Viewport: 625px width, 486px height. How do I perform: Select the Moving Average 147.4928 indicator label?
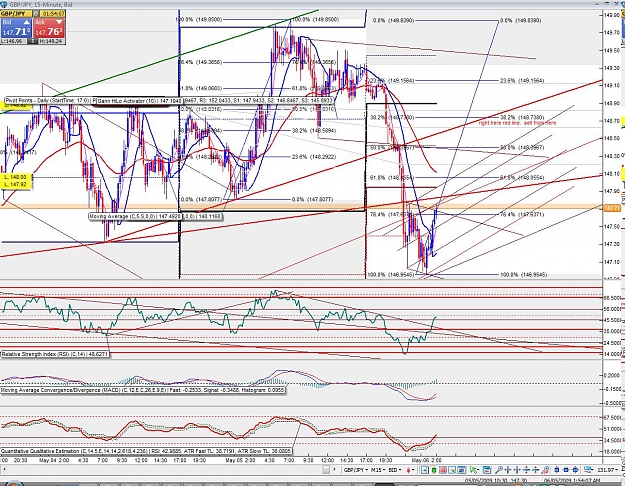click(136, 216)
